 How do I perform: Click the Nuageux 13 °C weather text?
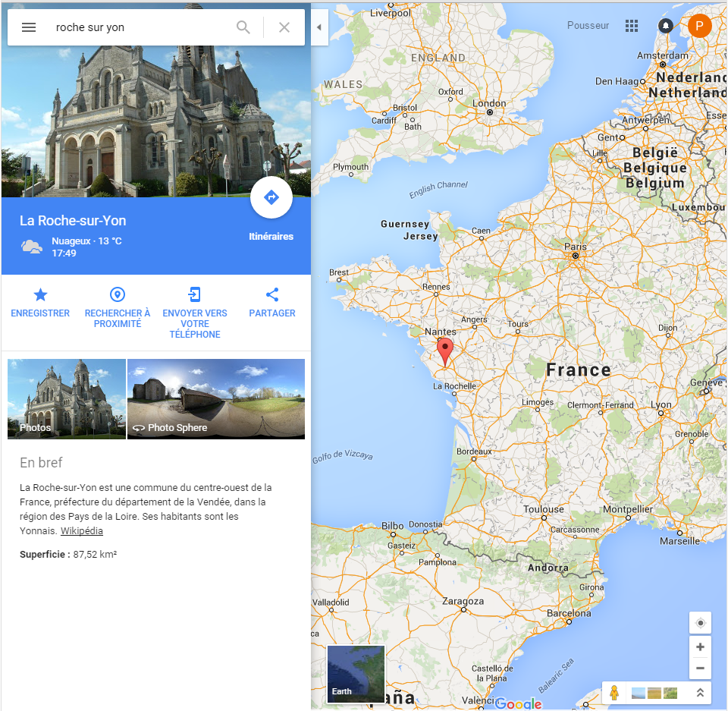pyautogui.click(x=86, y=241)
